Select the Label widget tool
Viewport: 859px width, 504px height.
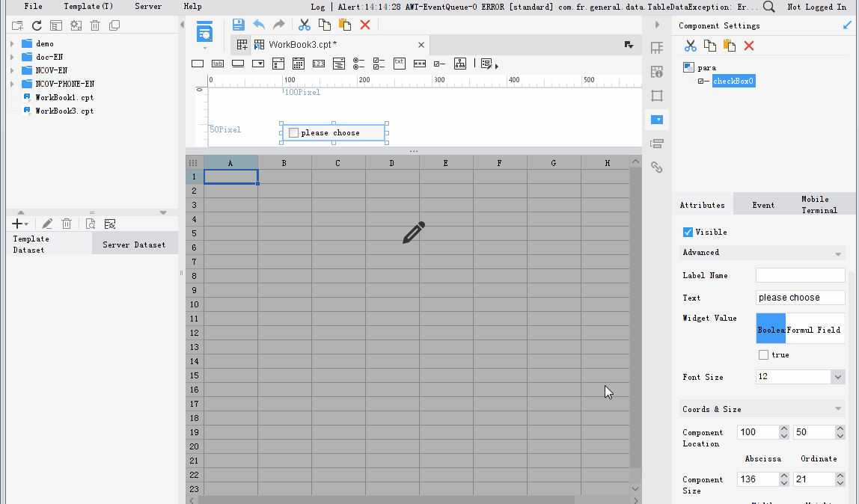click(218, 64)
